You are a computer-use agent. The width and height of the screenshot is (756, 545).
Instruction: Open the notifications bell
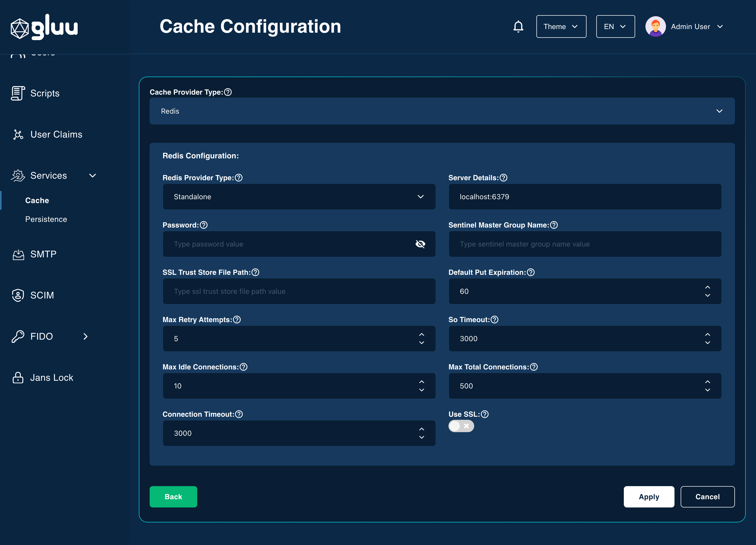(x=518, y=26)
